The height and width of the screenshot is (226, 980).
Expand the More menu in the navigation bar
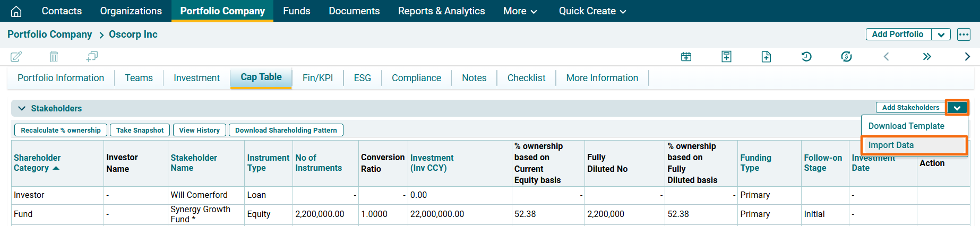pos(520,11)
